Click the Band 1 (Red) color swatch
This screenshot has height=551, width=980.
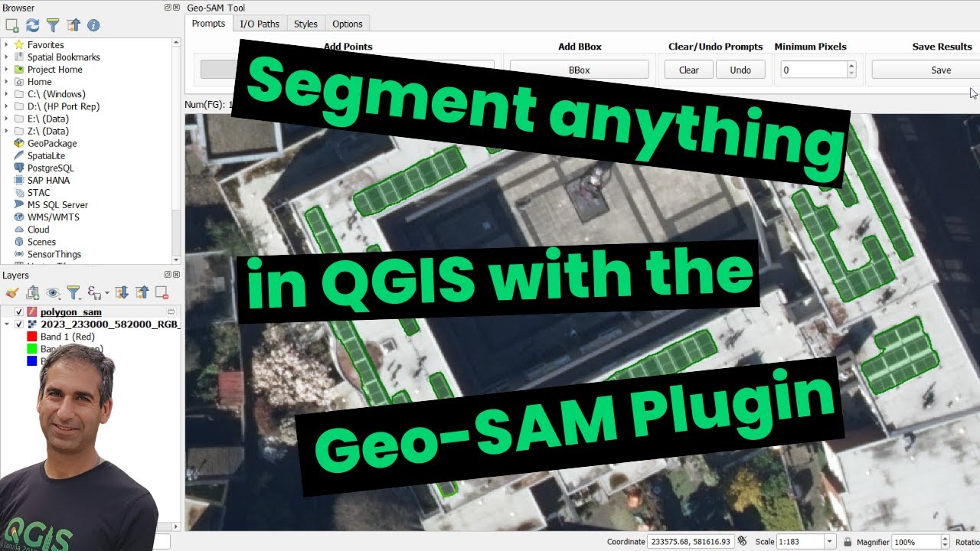[x=32, y=337]
